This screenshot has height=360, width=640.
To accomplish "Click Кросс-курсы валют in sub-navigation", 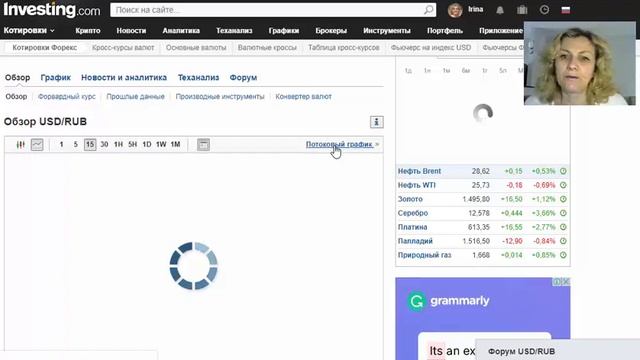I will (123, 48).
